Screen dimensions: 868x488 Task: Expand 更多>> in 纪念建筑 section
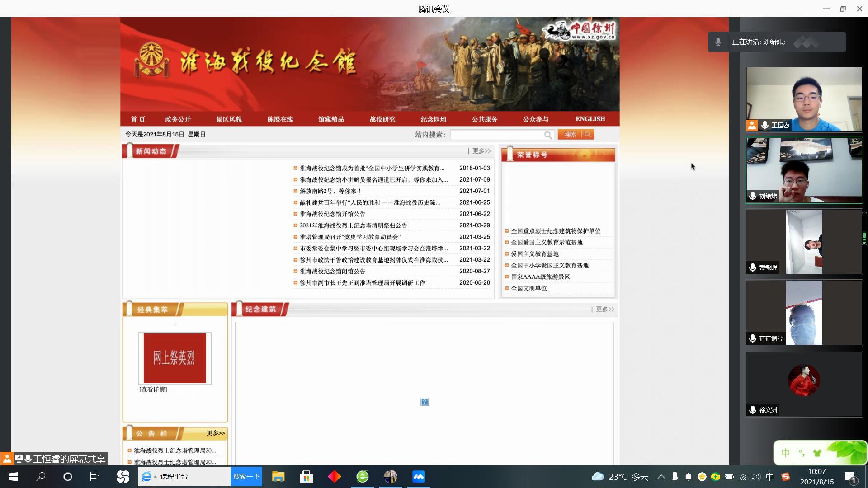coord(604,310)
